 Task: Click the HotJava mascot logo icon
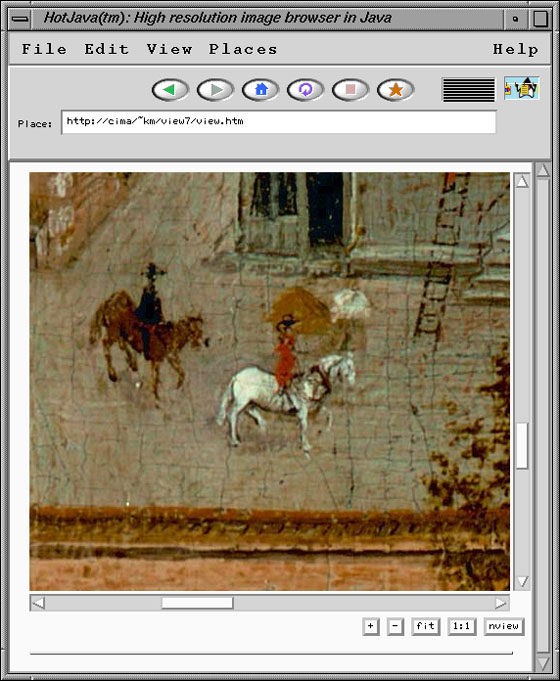[522, 88]
